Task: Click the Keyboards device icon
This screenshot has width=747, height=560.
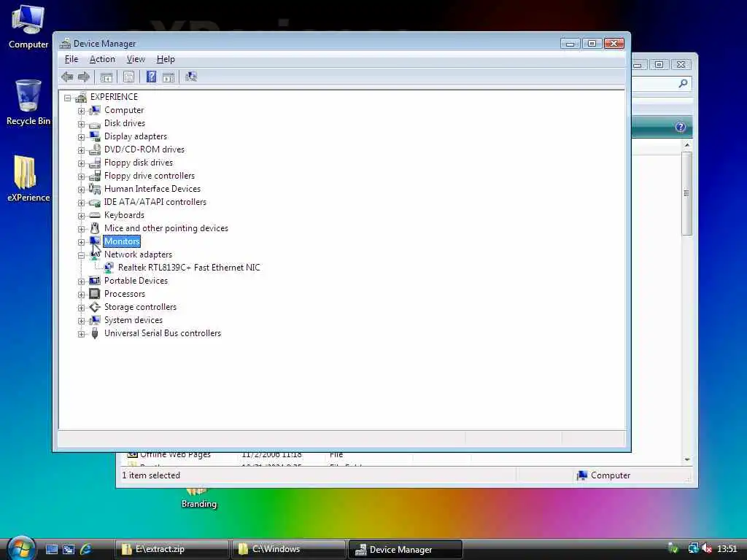Action: [95, 215]
